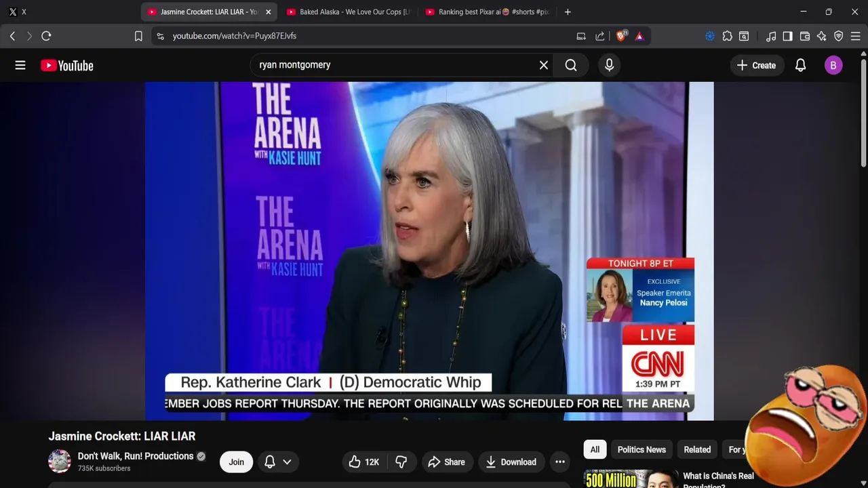Screen dimensions: 868x488
Task: Join the channel membership
Action: pos(236,462)
